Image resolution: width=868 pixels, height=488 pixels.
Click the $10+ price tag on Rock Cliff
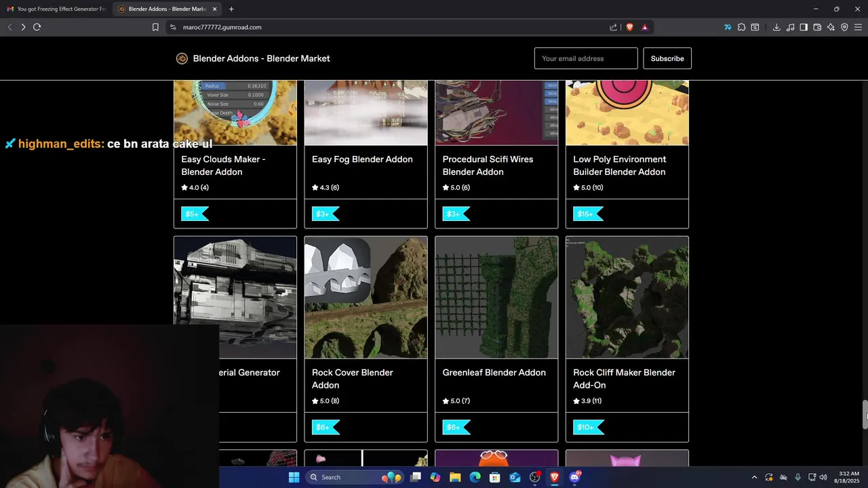pos(588,428)
